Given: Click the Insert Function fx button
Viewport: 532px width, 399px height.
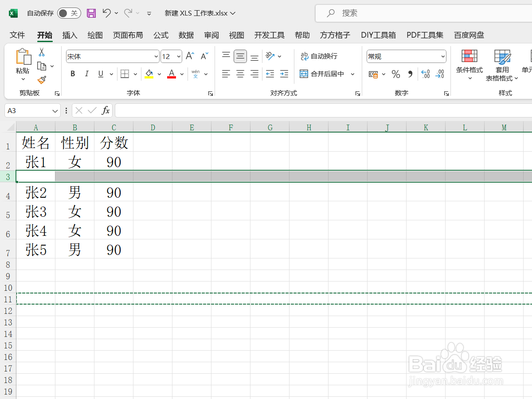Looking at the screenshot, I should pyautogui.click(x=106, y=110).
